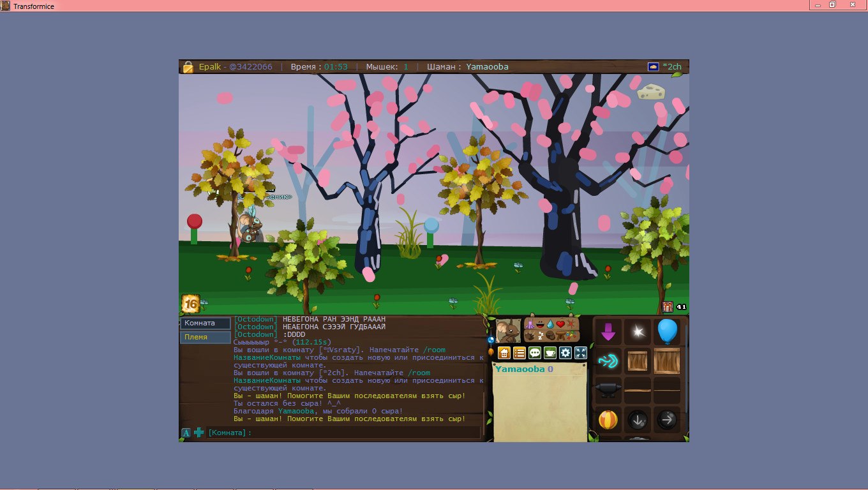The height and width of the screenshot is (490, 868).
Task: Click Yamaooba in the player score list
Action: pos(520,369)
